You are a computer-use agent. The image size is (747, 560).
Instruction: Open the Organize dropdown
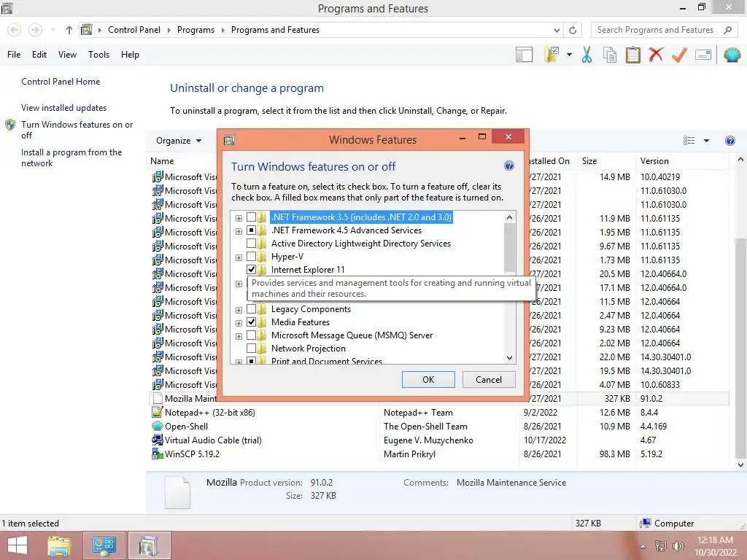tap(179, 141)
